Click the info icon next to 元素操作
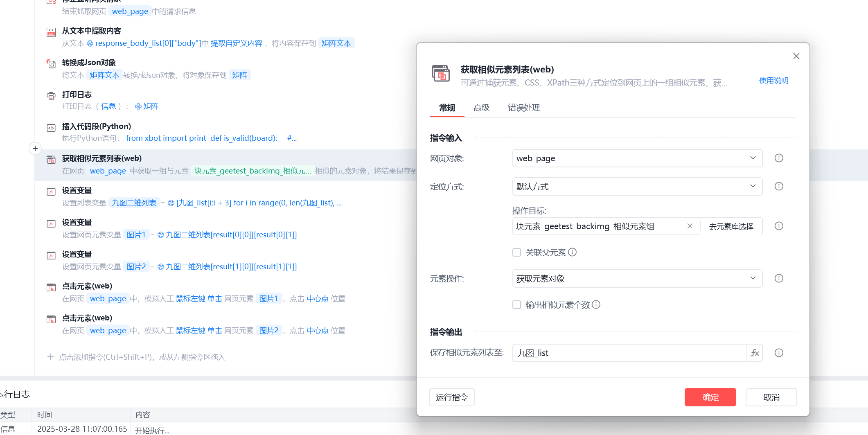Image resolution: width=868 pixels, height=435 pixels. tap(778, 279)
